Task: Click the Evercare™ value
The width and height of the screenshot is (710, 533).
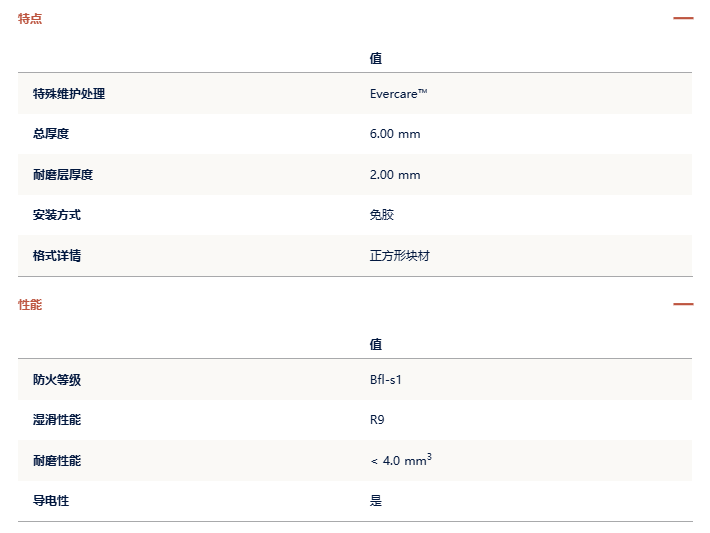Action: pyautogui.click(x=398, y=94)
